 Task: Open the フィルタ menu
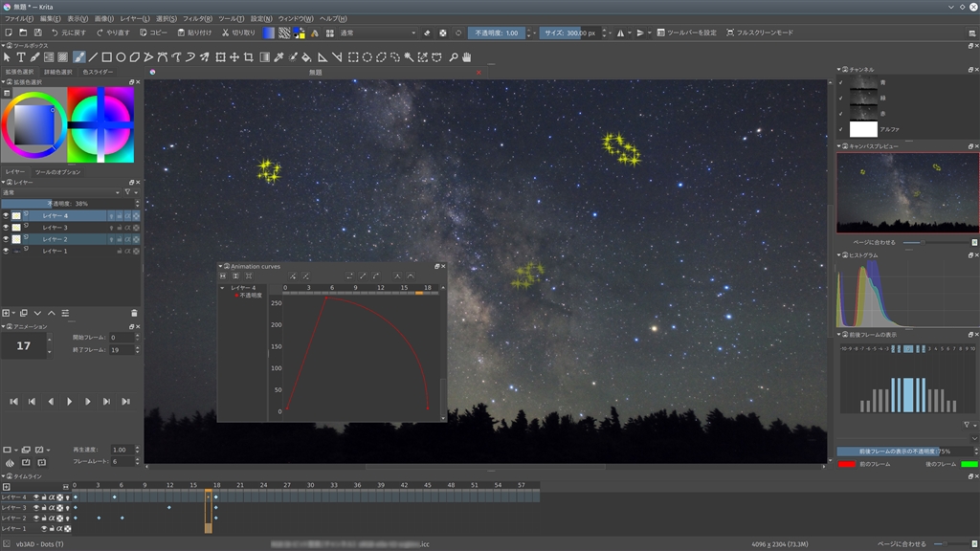[x=197, y=18]
